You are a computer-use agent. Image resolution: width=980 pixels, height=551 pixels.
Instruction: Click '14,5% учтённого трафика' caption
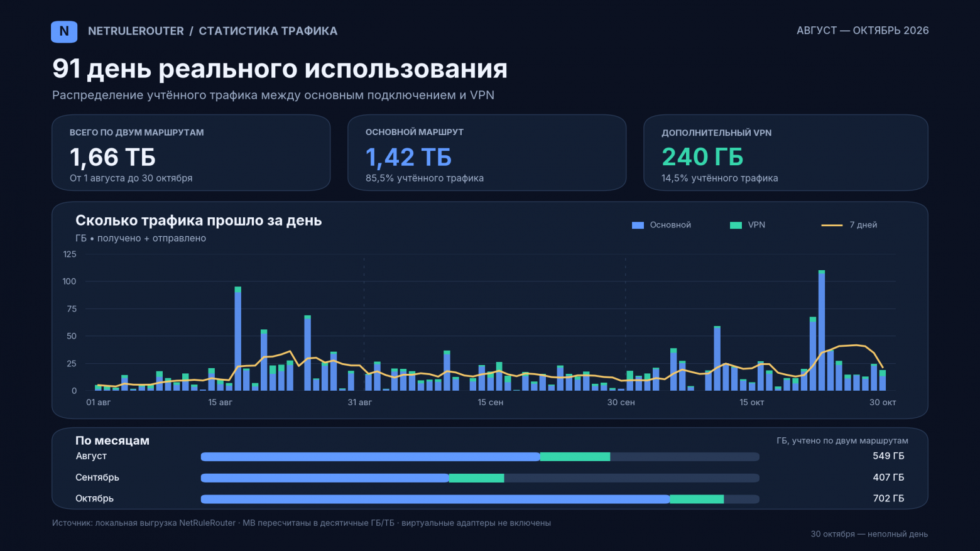719,178
